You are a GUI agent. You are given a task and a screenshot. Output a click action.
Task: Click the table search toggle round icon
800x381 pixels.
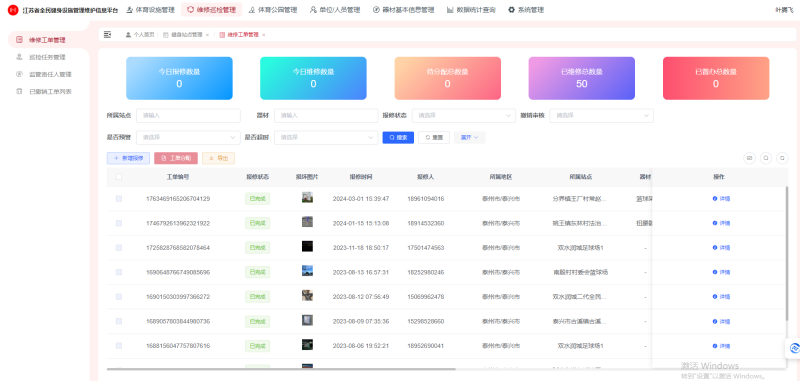[x=766, y=158]
